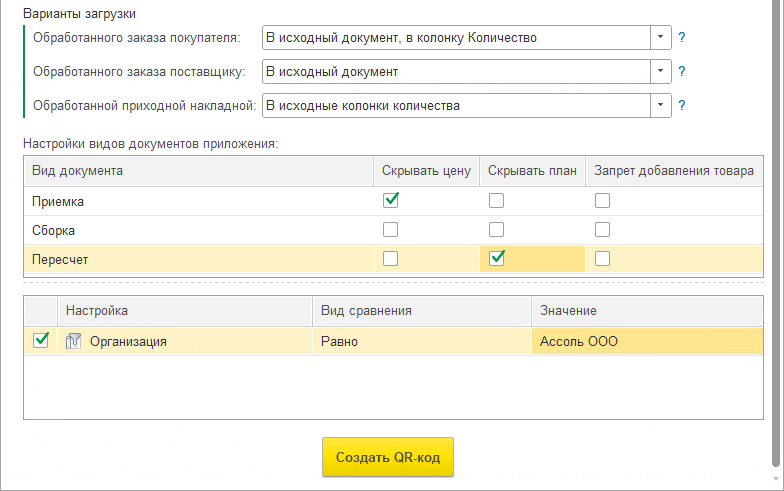Image resolution: width=784 pixels, height=491 pixels.
Task: Click the Ассоль ООО value cell
Action: (645, 341)
